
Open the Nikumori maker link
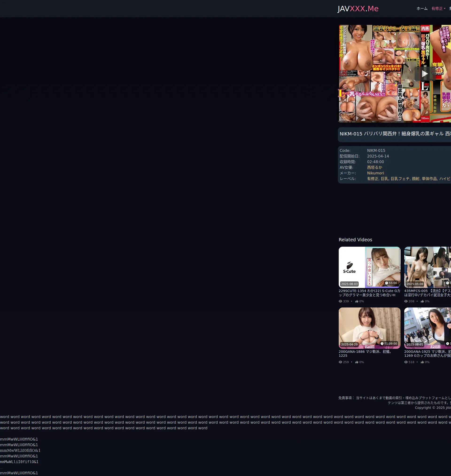375,173
